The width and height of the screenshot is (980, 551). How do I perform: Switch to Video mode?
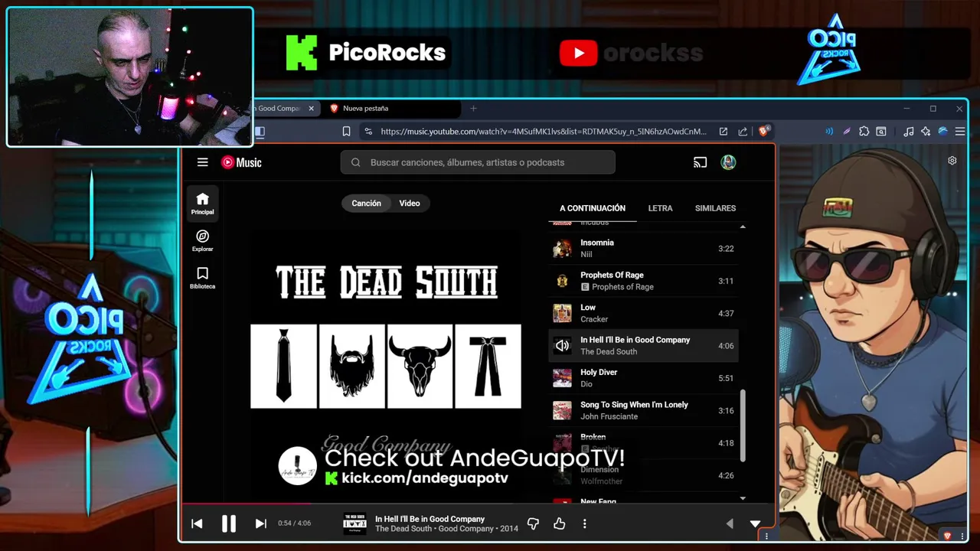[410, 204]
